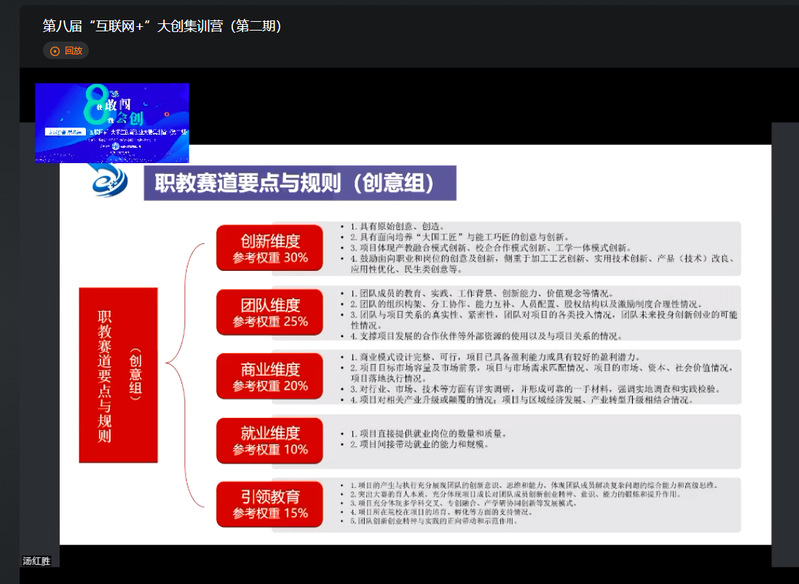
Task: Open the blue speaker video thumbnail
Action: 112,123
